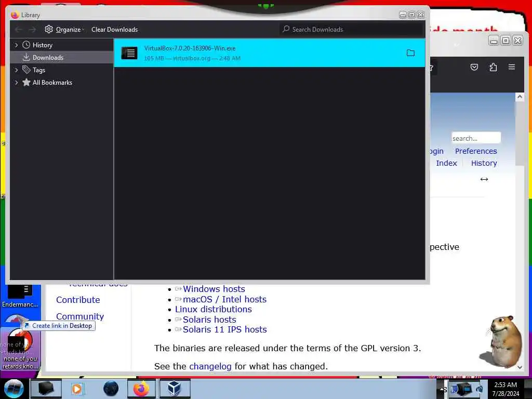The width and height of the screenshot is (532, 399).
Task: Click the Library forward arrow
Action: click(x=32, y=30)
